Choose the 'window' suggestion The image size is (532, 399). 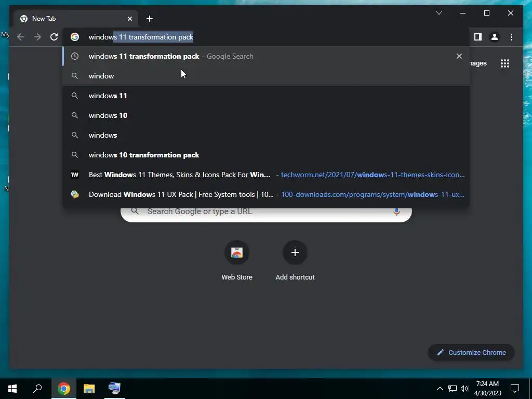click(266, 76)
